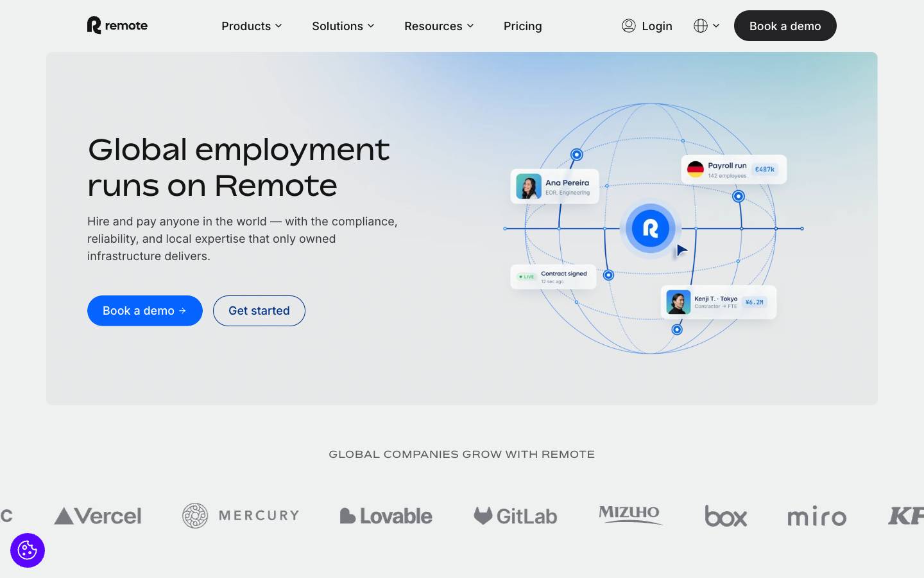Click the "Ana Pereira" name text
The width and height of the screenshot is (924, 578).
567,183
